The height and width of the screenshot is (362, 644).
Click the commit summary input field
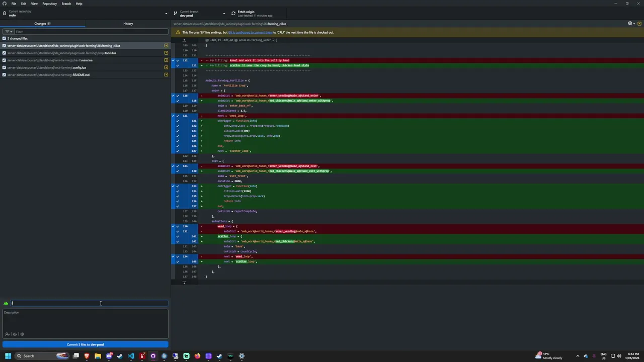pyautogui.click(x=90, y=303)
